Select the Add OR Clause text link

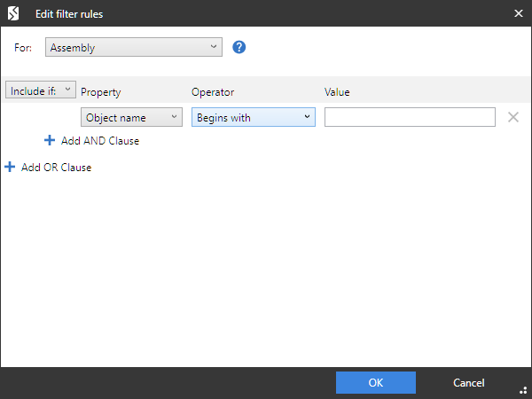56,167
